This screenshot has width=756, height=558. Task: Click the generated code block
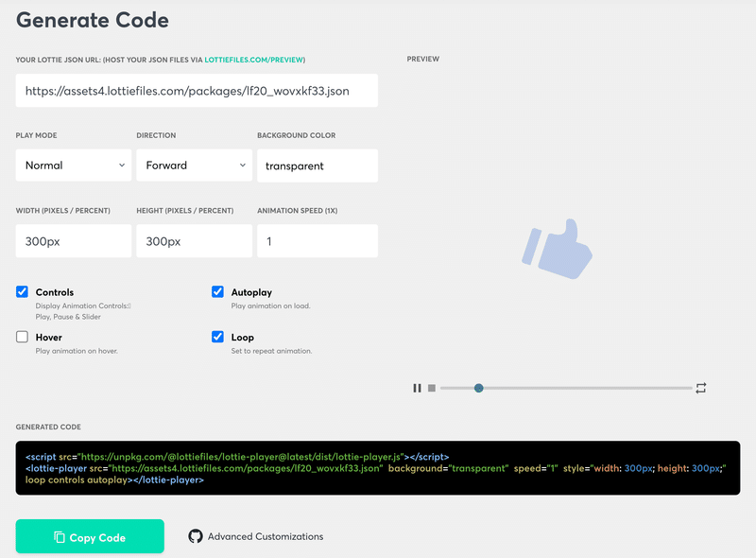tap(377, 468)
